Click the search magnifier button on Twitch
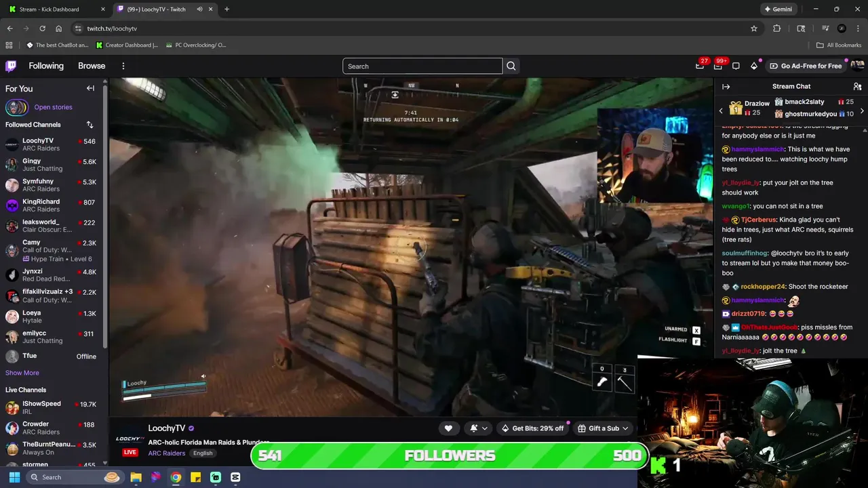The height and width of the screenshot is (488, 868). [x=511, y=66]
